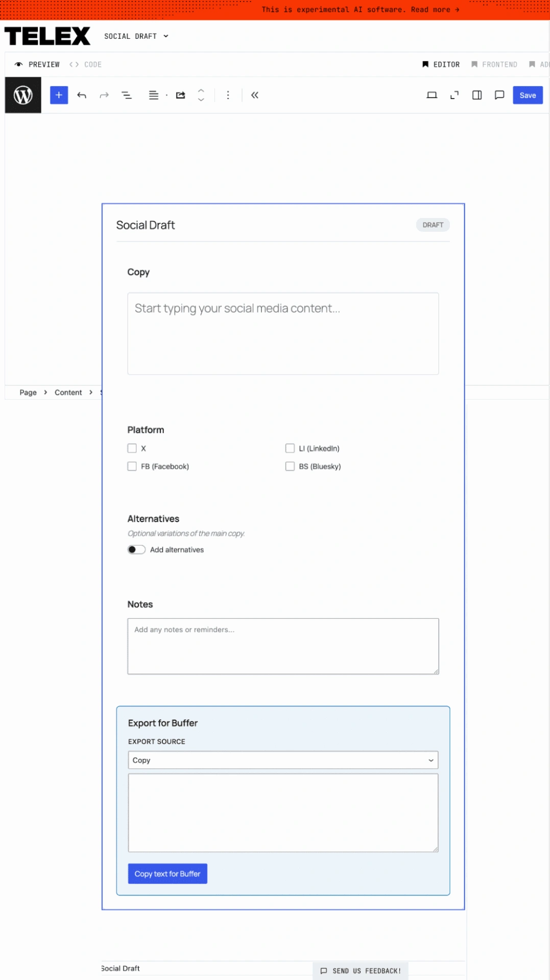Open the block inserter plus button
The height and width of the screenshot is (980, 550).
click(59, 95)
